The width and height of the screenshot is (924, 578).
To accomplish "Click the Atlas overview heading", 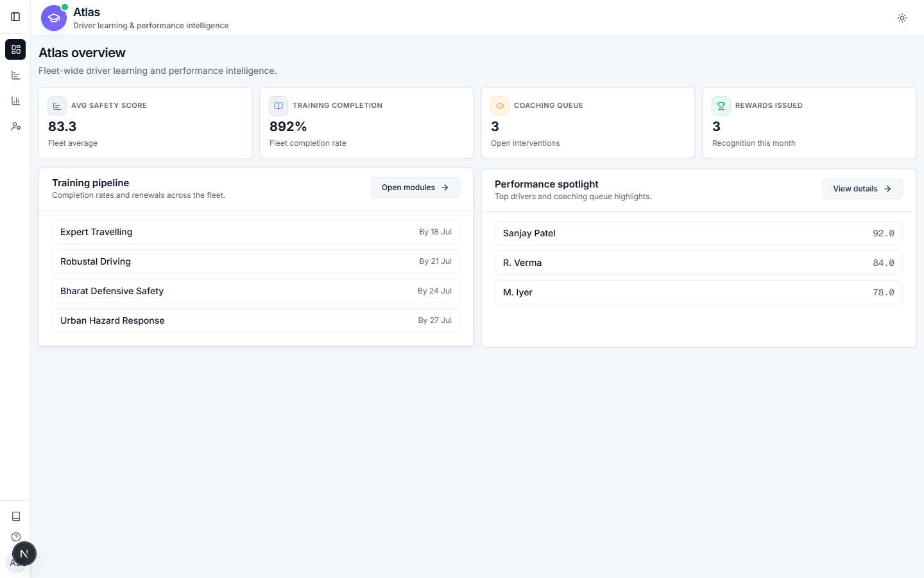I will coord(82,53).
